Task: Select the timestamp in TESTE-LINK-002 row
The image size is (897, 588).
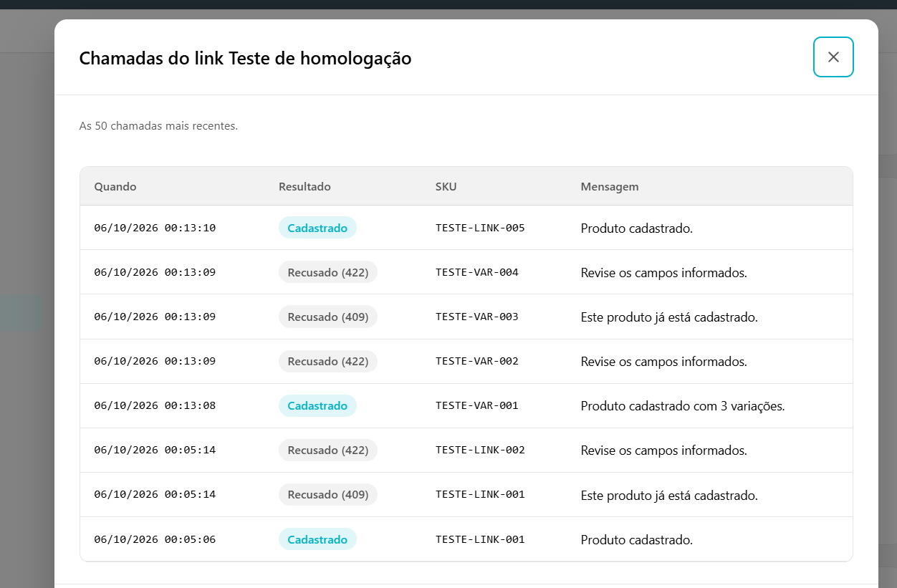Action: pyautogui.click(x=155, y=450)
